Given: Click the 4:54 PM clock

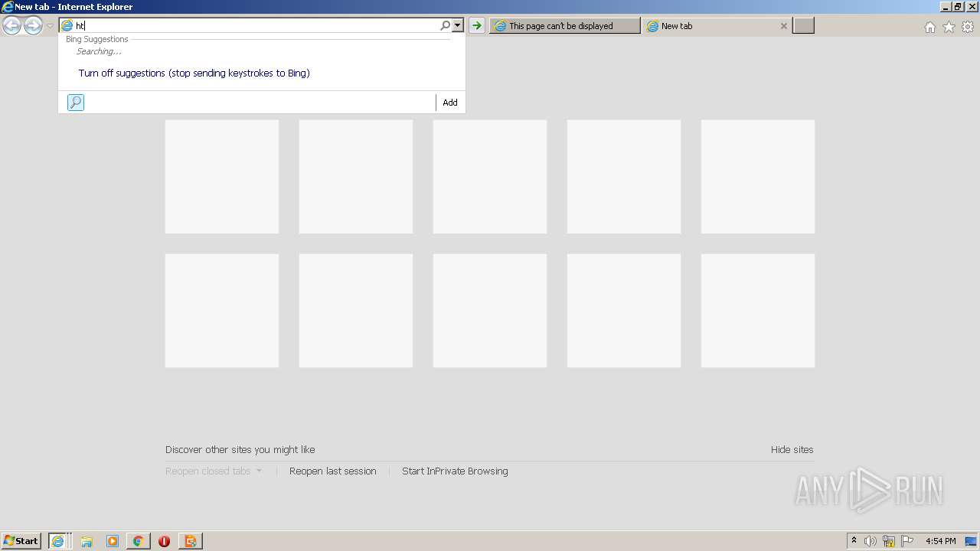Looking at the screenshot, I should 940,541.
